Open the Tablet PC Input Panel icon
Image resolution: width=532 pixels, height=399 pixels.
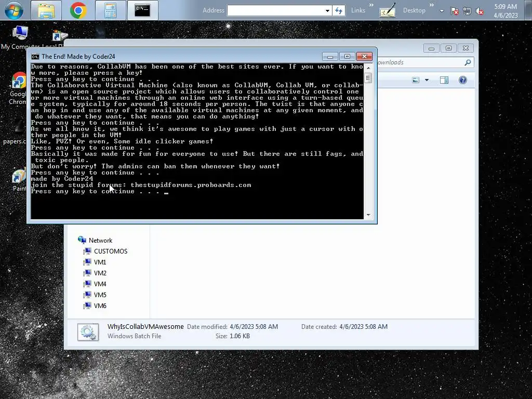(388, 10)
